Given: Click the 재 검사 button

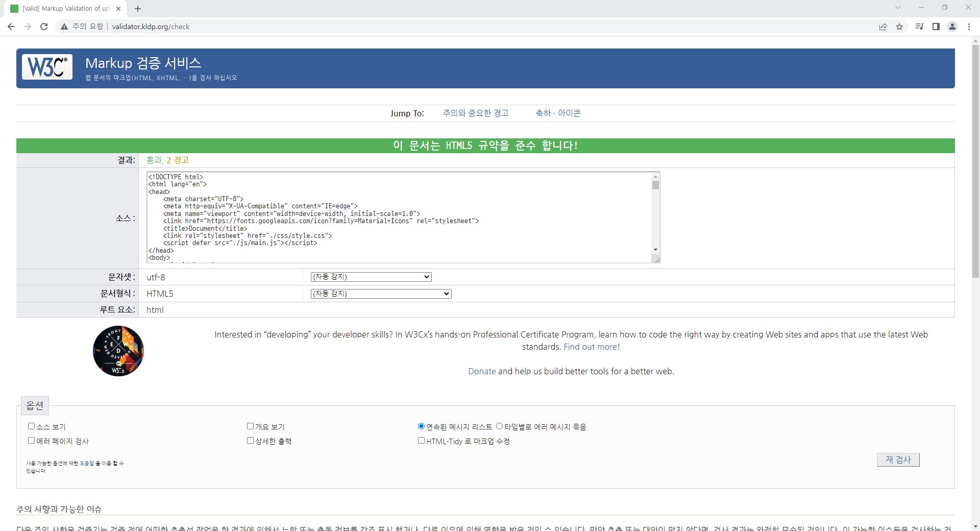Looking at the screenshot, I should tap(898, 460).
